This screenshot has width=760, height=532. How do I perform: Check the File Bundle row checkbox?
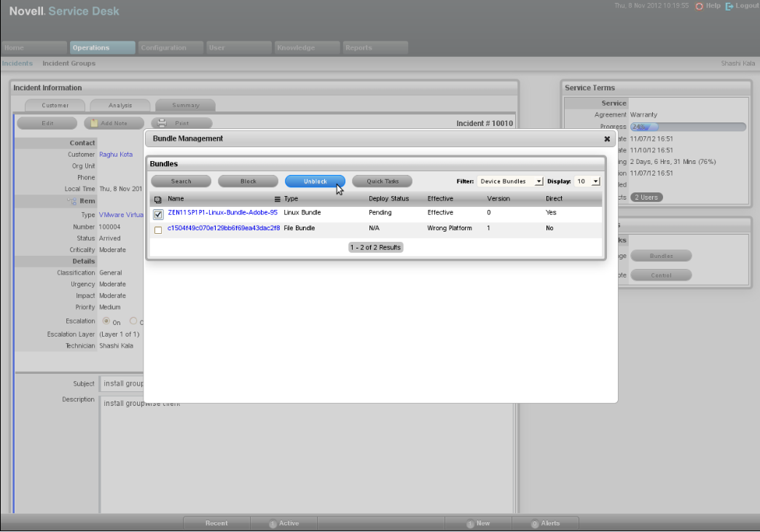click(x=158, y=230)
